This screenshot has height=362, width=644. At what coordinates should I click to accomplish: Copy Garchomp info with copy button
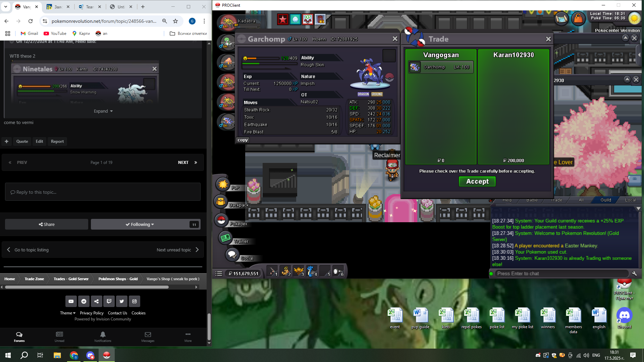click(x=243, y=140)
